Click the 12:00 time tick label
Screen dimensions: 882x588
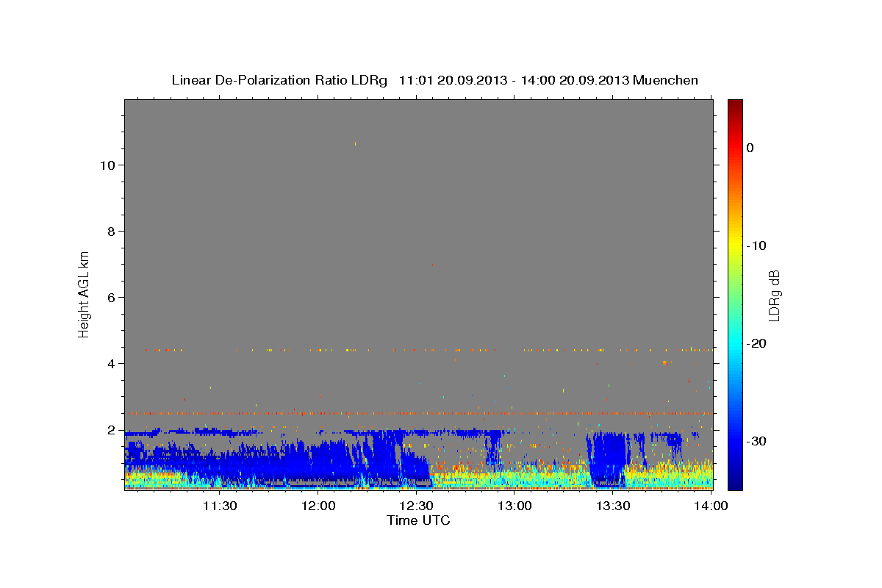tap(318, 506)
